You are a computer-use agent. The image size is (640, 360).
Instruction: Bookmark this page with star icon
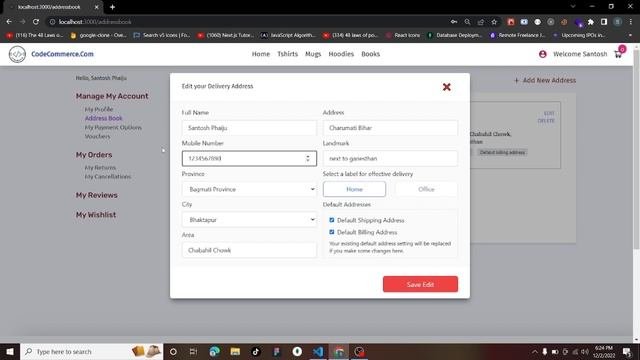point(494,22)
